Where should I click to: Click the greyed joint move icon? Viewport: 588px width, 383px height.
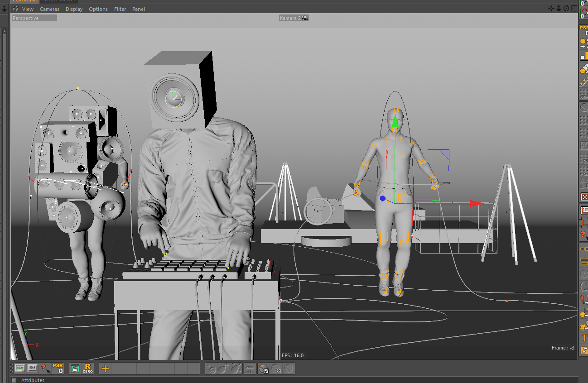click(223, 369)
